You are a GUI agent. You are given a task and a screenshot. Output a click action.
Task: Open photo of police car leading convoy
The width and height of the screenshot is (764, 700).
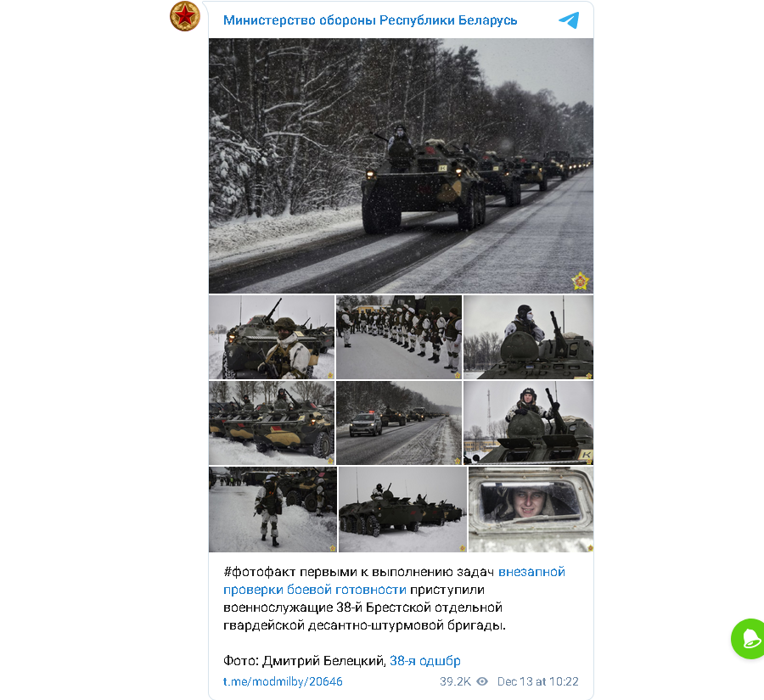(x=399, y=423)
